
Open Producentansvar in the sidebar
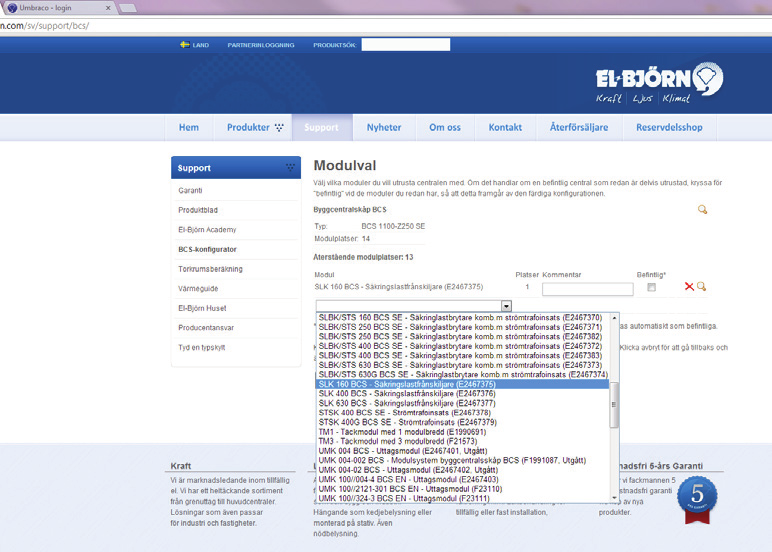[206, 328]
